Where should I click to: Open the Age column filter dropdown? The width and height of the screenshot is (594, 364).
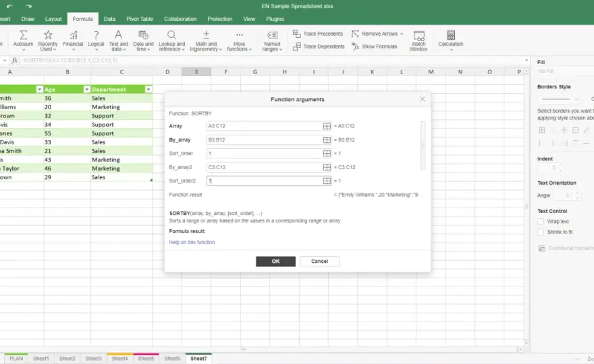click(x=87, y=89)
